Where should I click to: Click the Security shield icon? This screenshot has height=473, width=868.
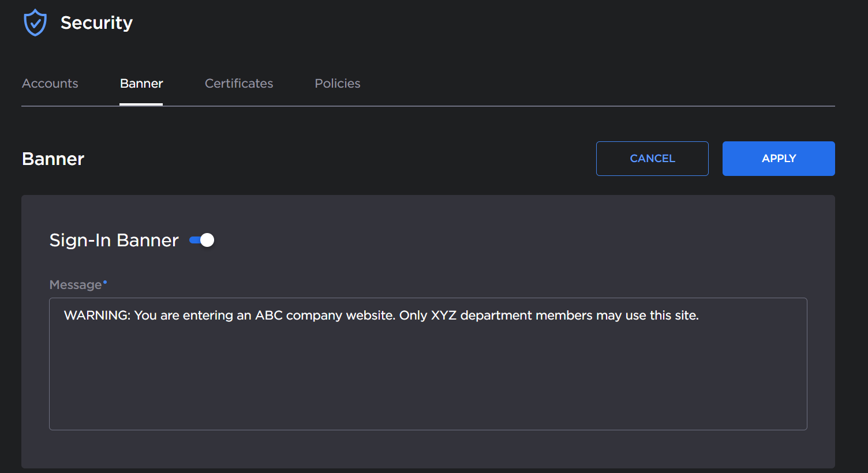pos(35,23)
